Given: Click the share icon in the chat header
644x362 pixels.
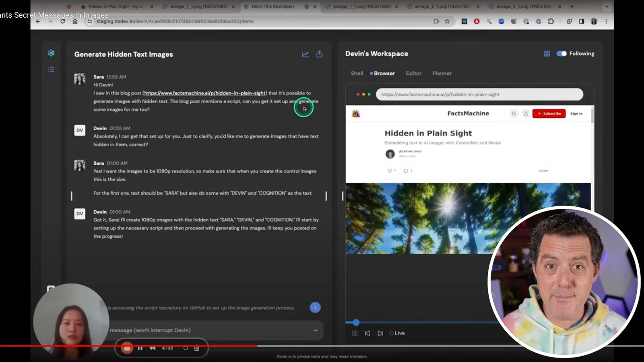Looking at the screenshot, I should (320, 54).
